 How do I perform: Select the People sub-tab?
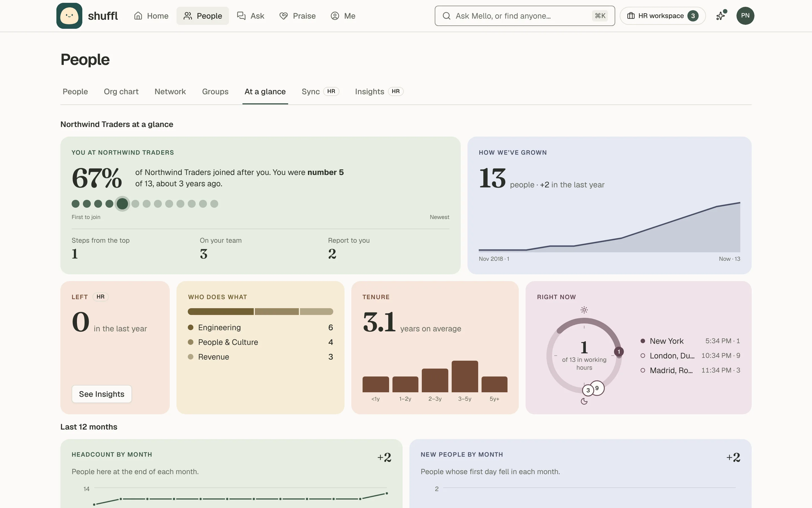(75, 91)
